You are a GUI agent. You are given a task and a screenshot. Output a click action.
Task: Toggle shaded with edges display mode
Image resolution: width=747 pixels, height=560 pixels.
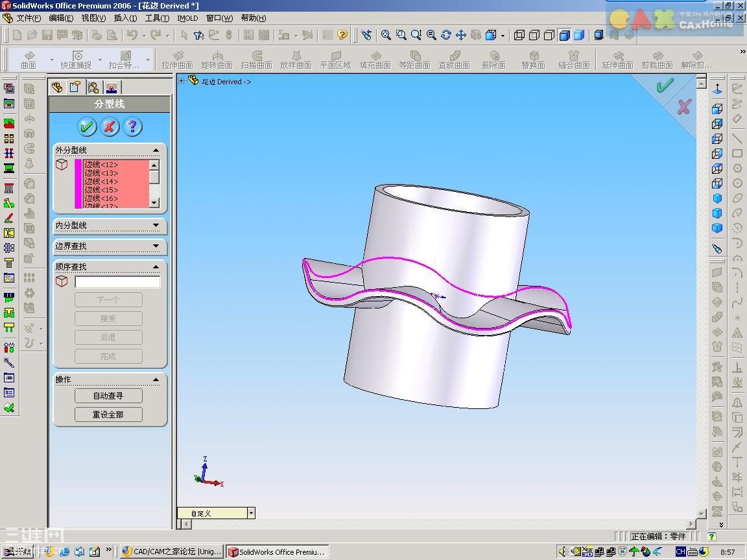coord(564,35)
